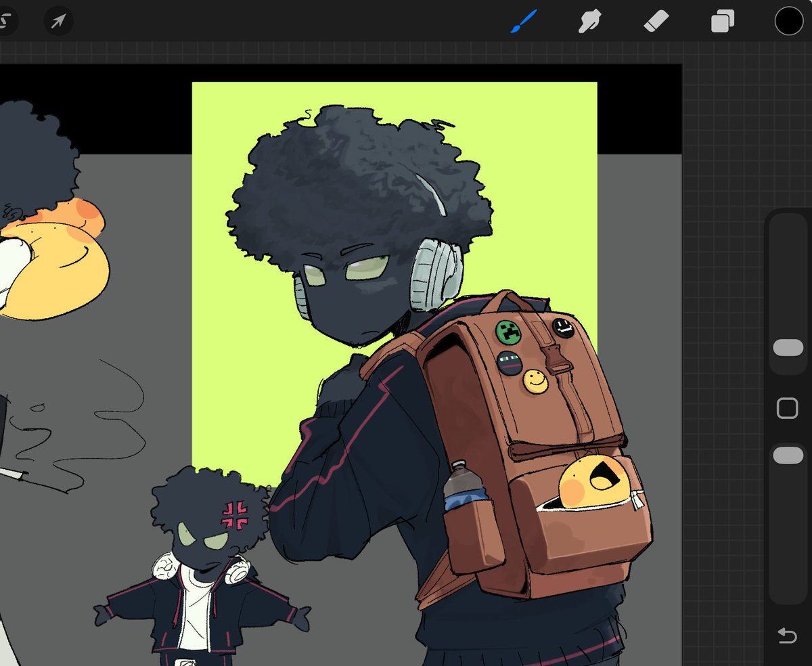Open the Selection tool
Viewport: 812px width, 666px height.
[5, 21]
